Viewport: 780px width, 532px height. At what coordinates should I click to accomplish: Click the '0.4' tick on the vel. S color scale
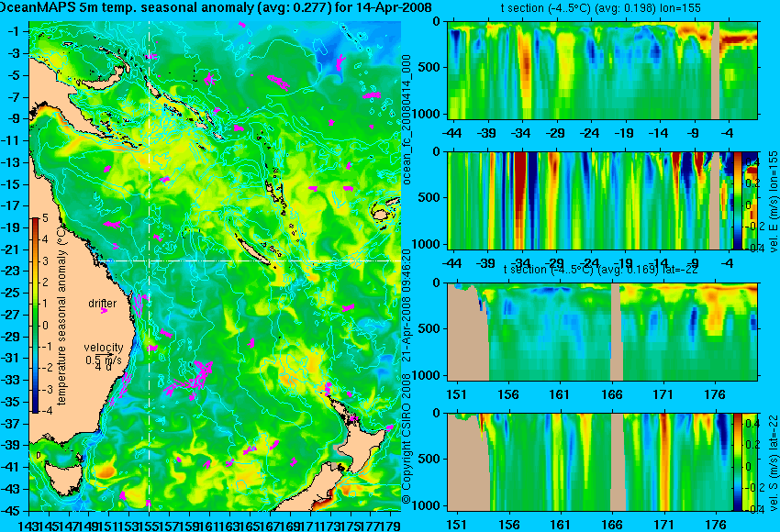(752, 423)
